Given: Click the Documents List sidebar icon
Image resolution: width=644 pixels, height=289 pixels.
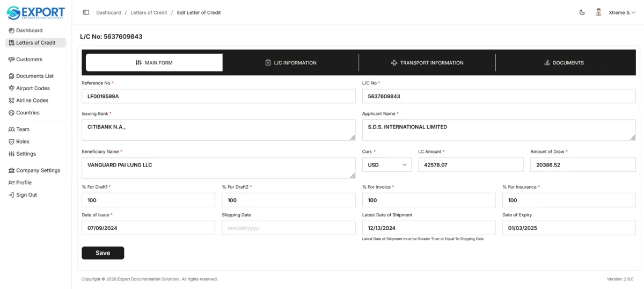Looking at the screenshot, I should coord(11,76).
